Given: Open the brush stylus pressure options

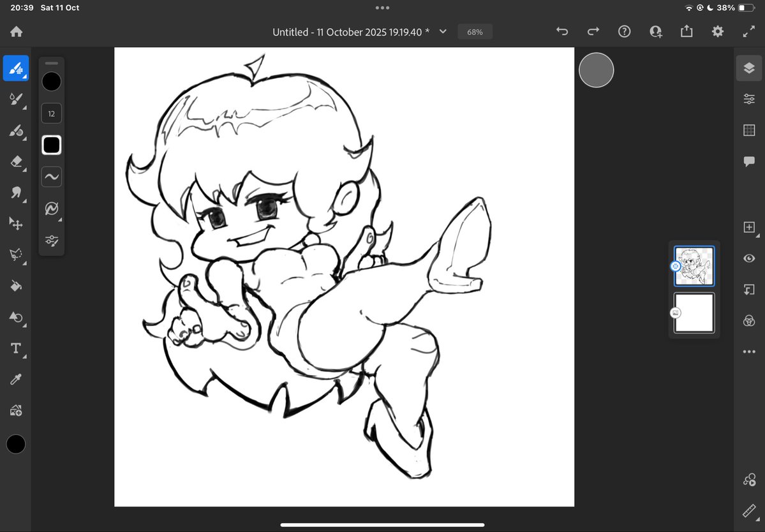Looking at the screenshot, I should click(x=52, y=209).
